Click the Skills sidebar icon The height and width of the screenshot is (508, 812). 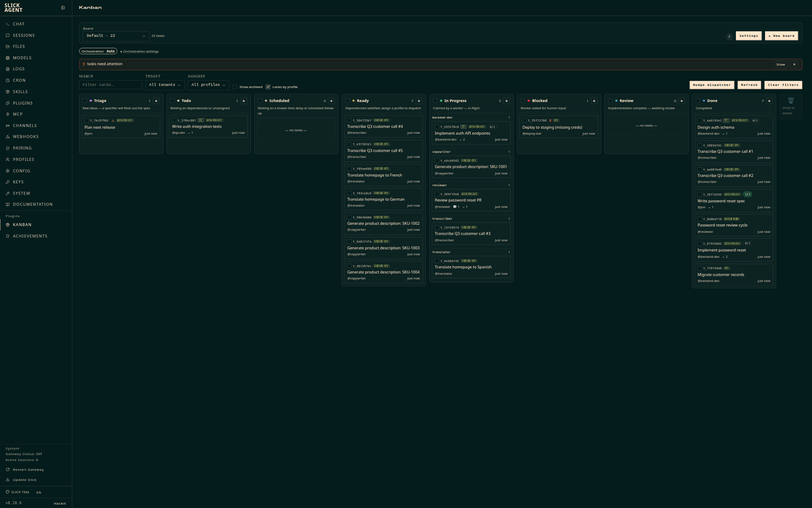[8, 92]
